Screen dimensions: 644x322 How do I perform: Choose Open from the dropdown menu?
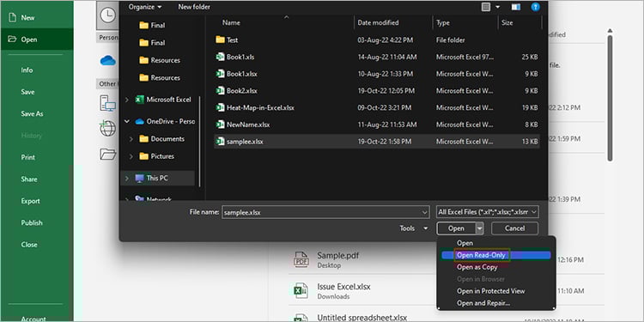[465, 243]
